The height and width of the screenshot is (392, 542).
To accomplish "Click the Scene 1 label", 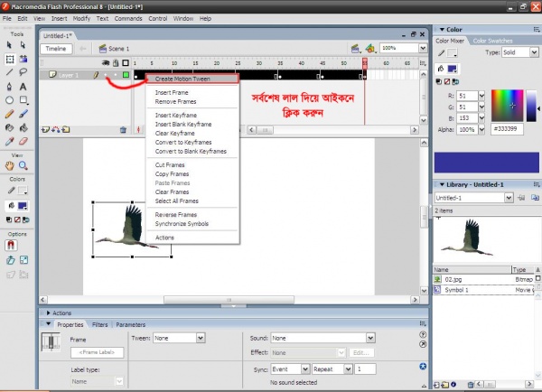I will pos(119,49).
